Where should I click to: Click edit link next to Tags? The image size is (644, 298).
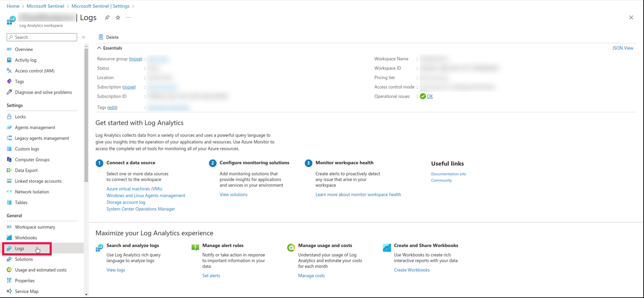112,108
